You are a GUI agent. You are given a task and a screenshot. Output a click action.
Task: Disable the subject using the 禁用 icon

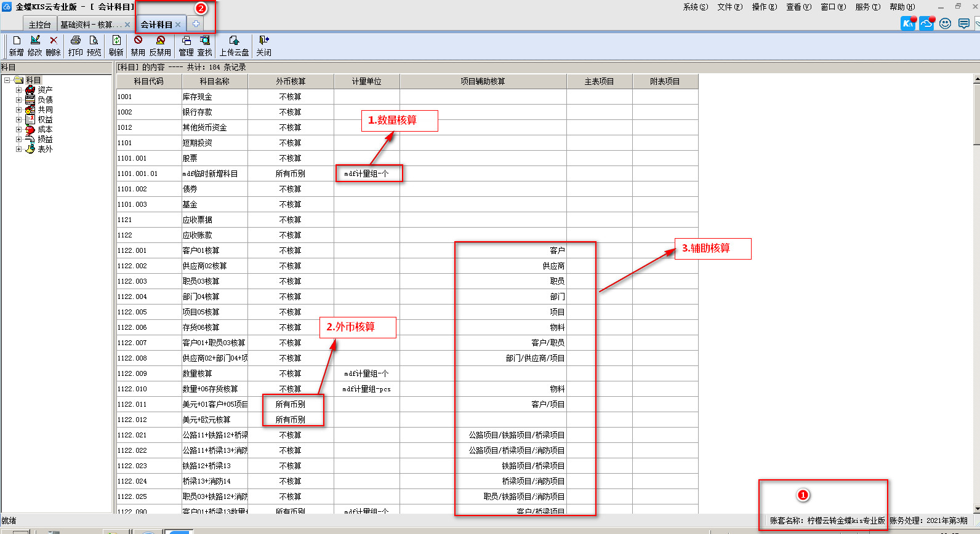pyautogui.click(x=138, y=41)
